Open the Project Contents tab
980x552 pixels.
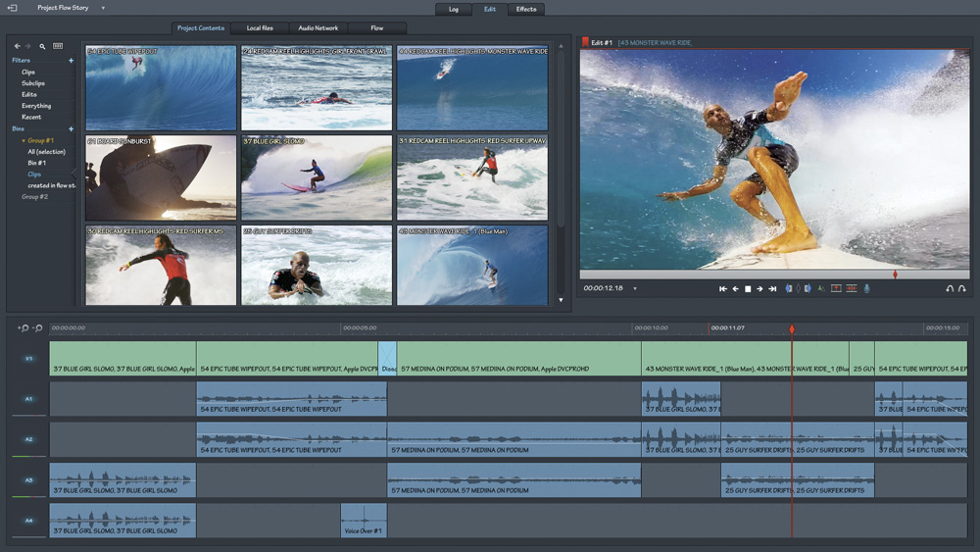201,28
